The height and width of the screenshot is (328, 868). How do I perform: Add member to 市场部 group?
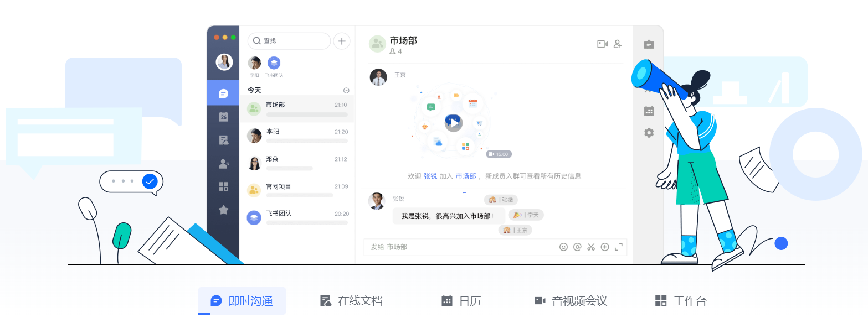click(x=618, y=44)
